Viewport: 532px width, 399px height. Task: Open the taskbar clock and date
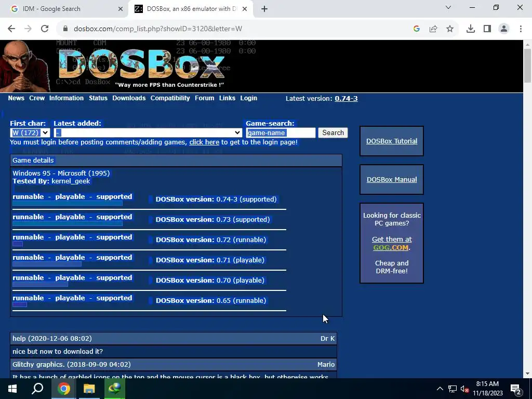(487, 389)
